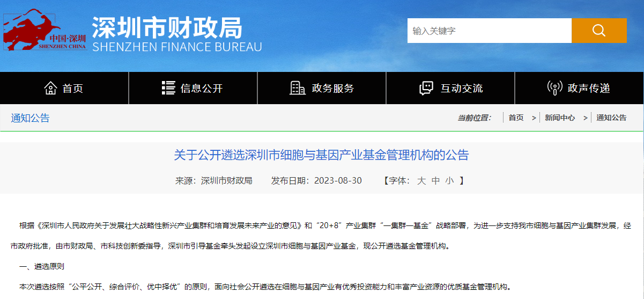Set font size to 中 (medium)
The image size is (644, 299).
[435, 180]
